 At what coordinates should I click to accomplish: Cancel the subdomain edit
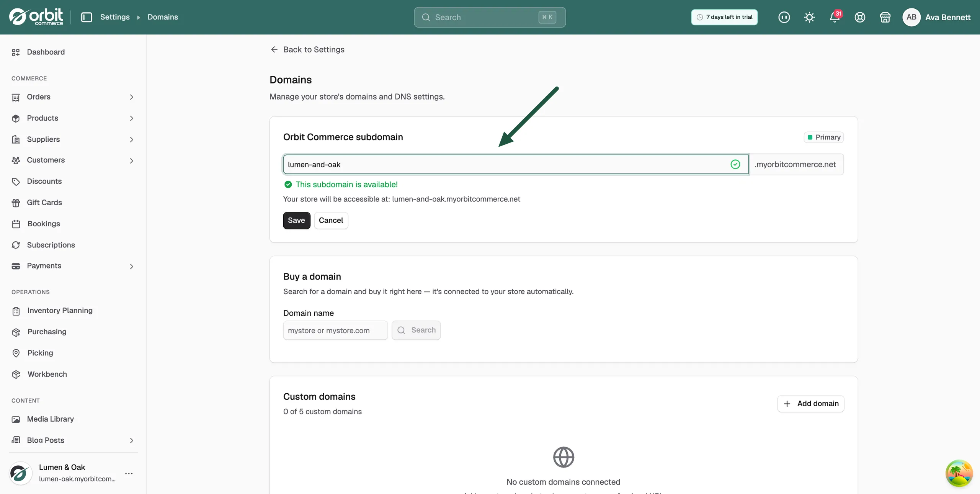pos(331,221)
